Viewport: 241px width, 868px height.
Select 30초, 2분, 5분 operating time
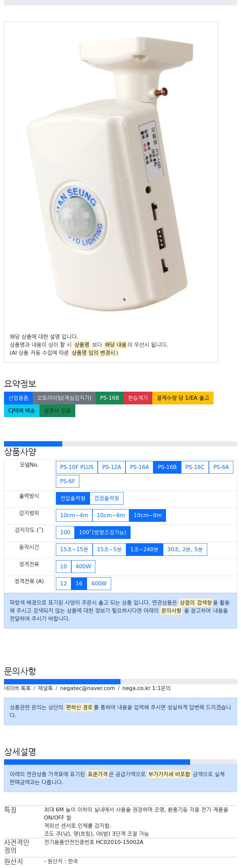[x=185, y=550]
